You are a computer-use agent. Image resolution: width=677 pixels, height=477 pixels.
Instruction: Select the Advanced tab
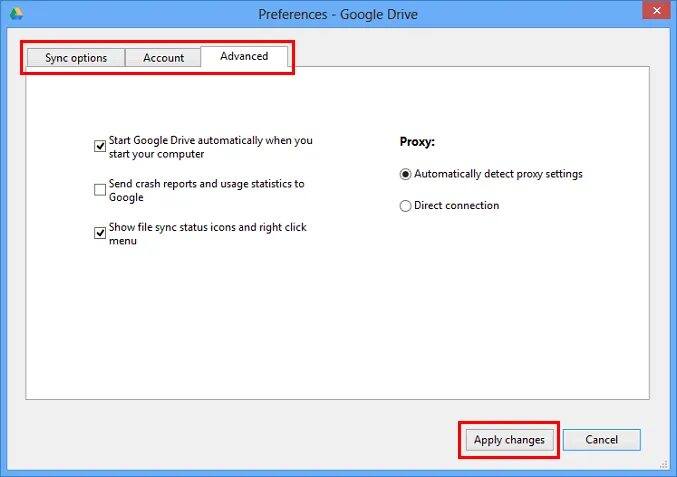(x=244, y=57)
